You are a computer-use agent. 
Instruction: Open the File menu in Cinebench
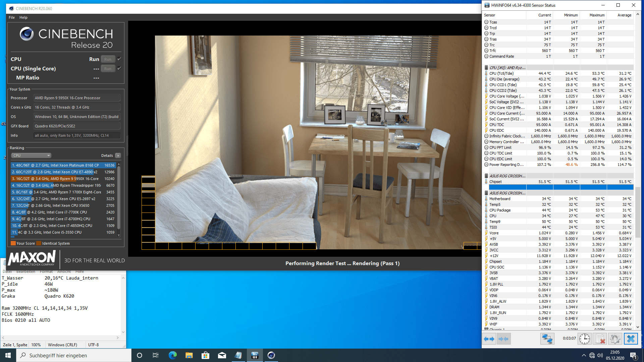point(12,17)
